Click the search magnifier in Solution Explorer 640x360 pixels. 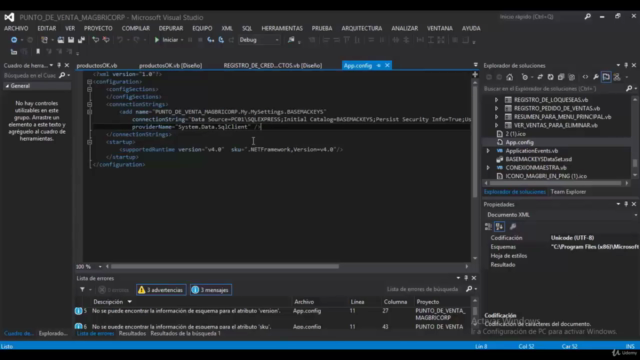click(x=629, y=89)
